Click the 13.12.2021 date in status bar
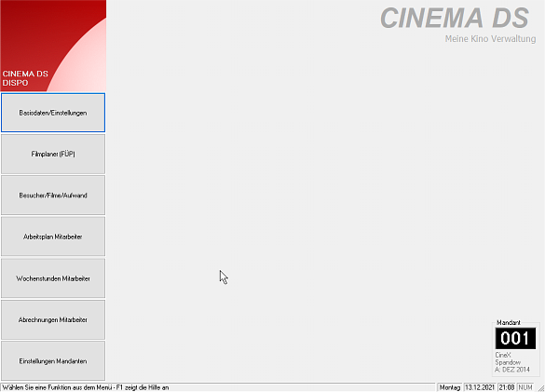545x392 pixels. [x=479, y=387]
